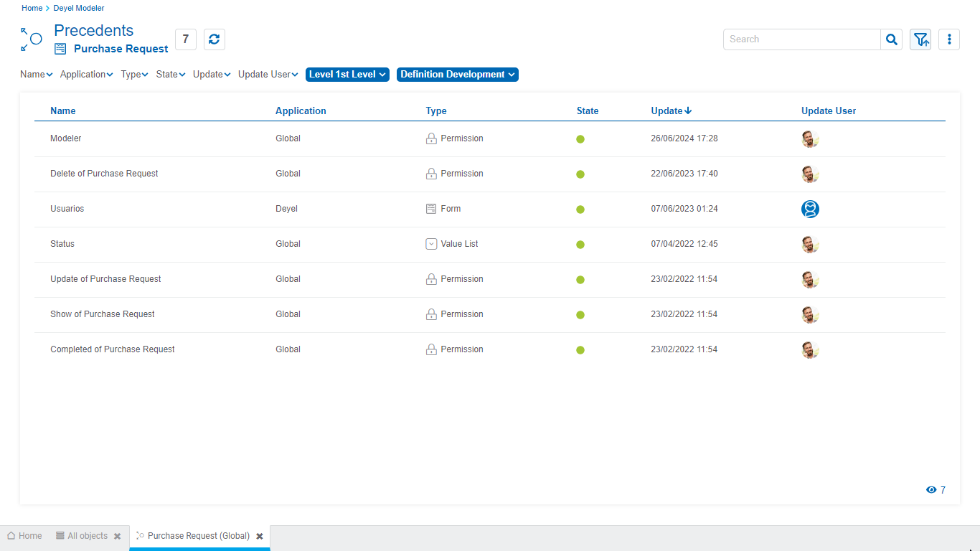The image size is (980, 551).
Task: Click the Precedents arrows-circle icon
Action: pos(31,39)
